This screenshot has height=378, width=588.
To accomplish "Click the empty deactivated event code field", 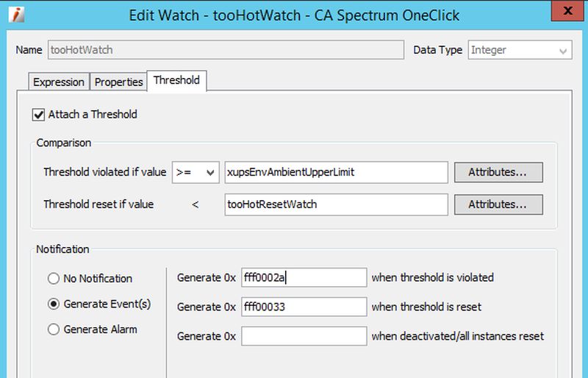I will click(x=304, y=336).
